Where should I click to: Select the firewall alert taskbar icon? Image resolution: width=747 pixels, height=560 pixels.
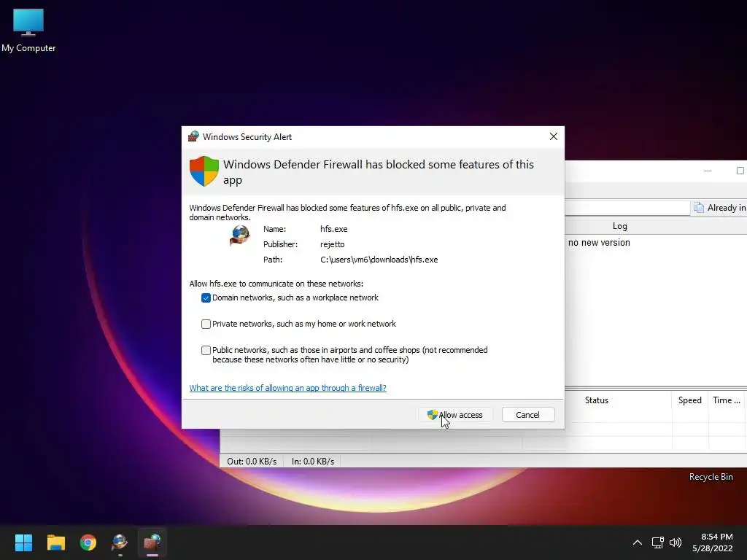click(152, 542)
